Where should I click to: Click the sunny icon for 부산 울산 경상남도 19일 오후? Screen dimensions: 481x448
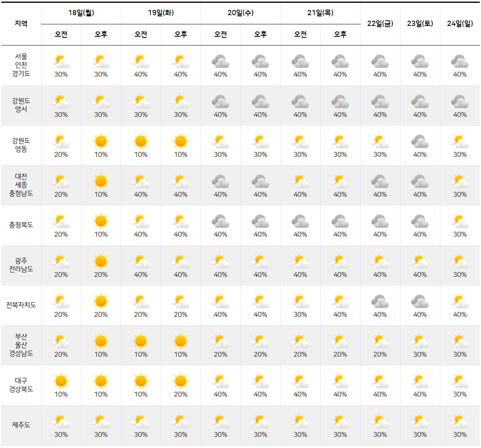coord(181,341)
